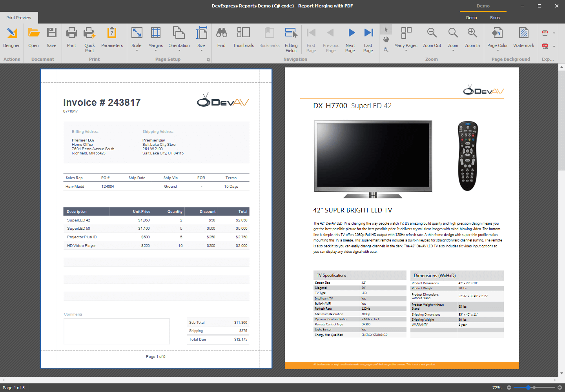This screenshot has height=392, width=565.
Task: Open the report Designer
Action: click(11, 38)
